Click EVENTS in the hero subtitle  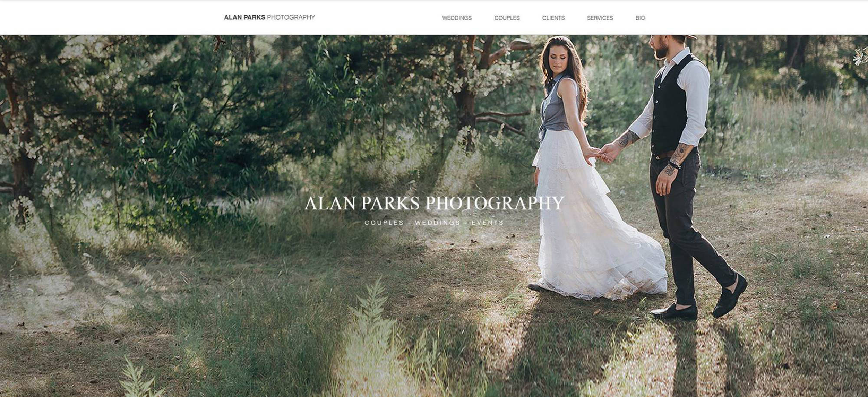488,223
